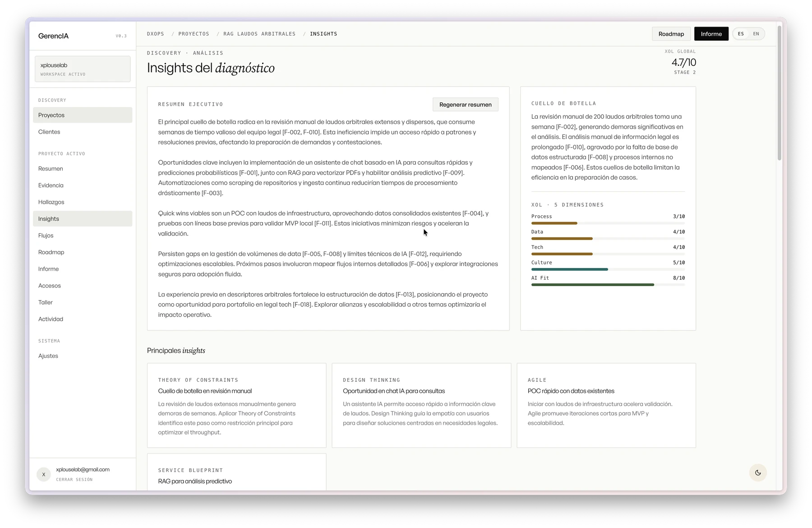
Task: Open Accesos in sidebar
Action: click(83, 286)
